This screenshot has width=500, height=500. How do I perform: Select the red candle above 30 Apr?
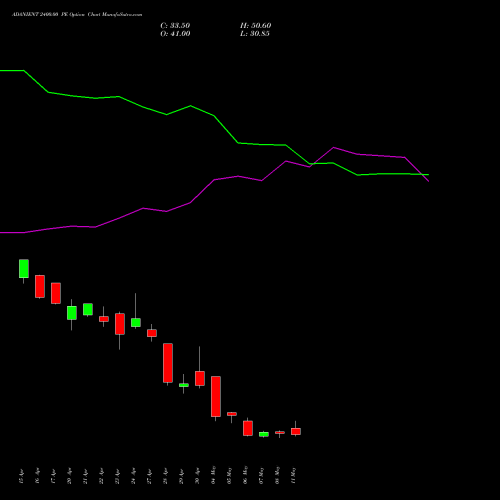(200, 378)
